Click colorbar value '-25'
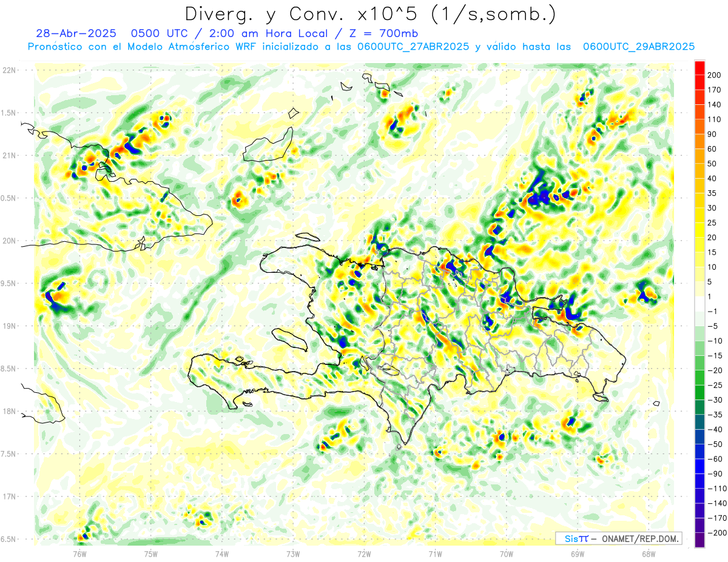 [715, 385]
